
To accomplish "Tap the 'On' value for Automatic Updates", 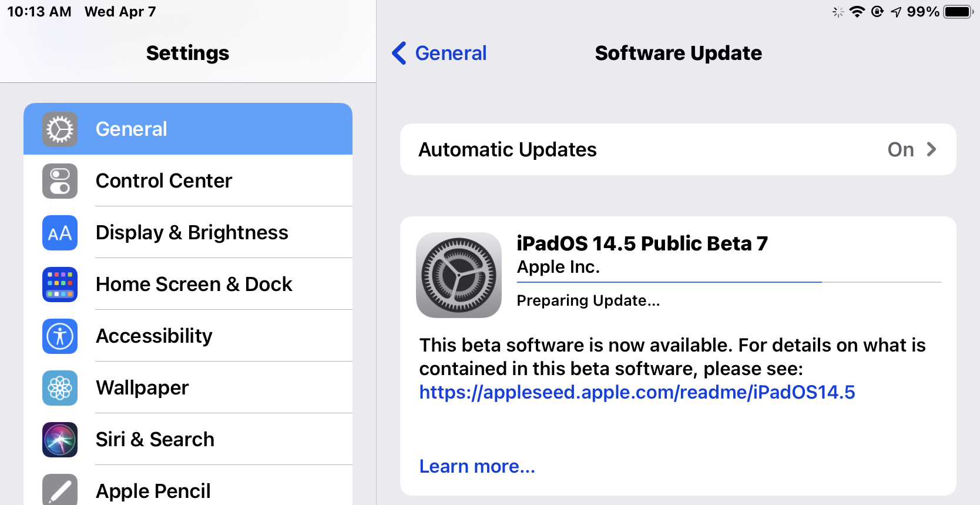I will 901,149.
